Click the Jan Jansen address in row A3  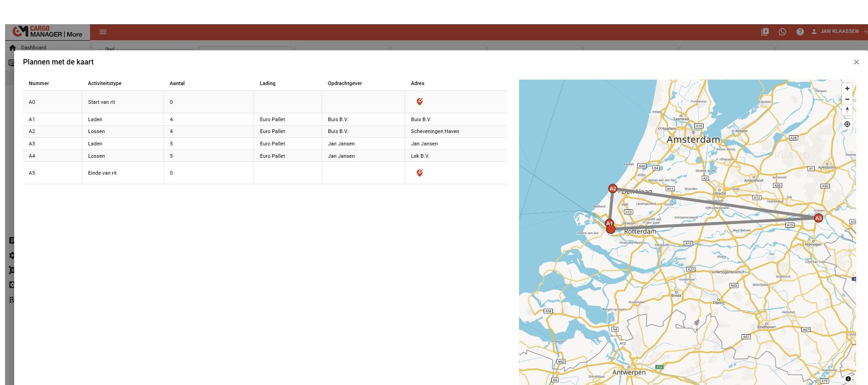click(424, 144)
